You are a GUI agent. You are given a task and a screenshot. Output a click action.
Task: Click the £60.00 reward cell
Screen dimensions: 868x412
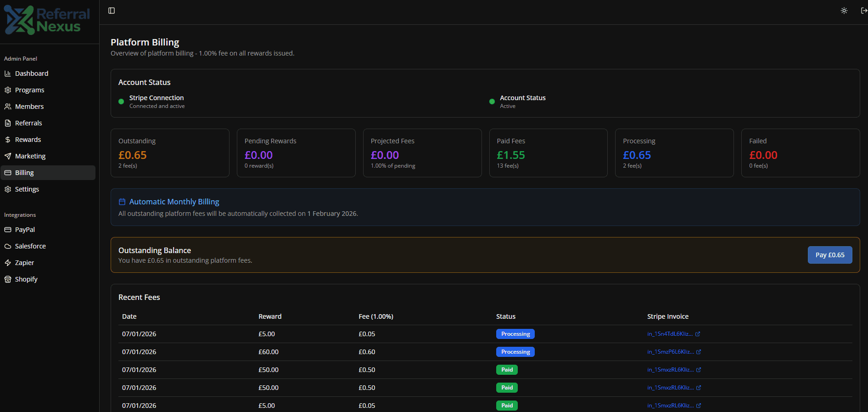(269, 352)
